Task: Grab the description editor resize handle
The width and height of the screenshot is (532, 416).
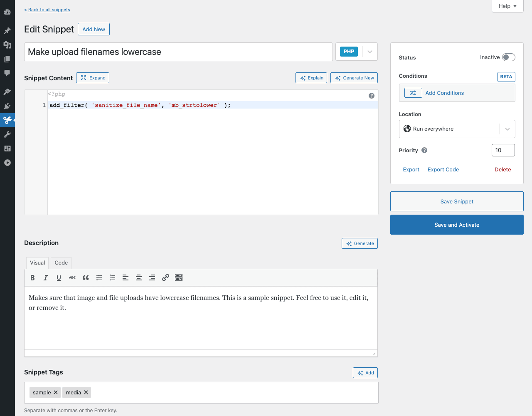Action: pos(374,354)
